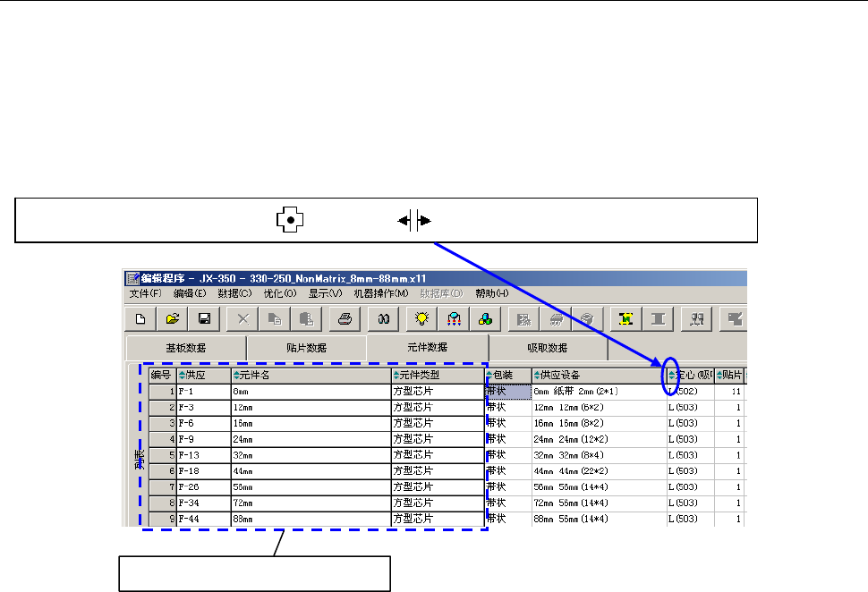Click sort arrow on 元件名 column header
This screenshot has height=592, width=868.
coord(236,376)
